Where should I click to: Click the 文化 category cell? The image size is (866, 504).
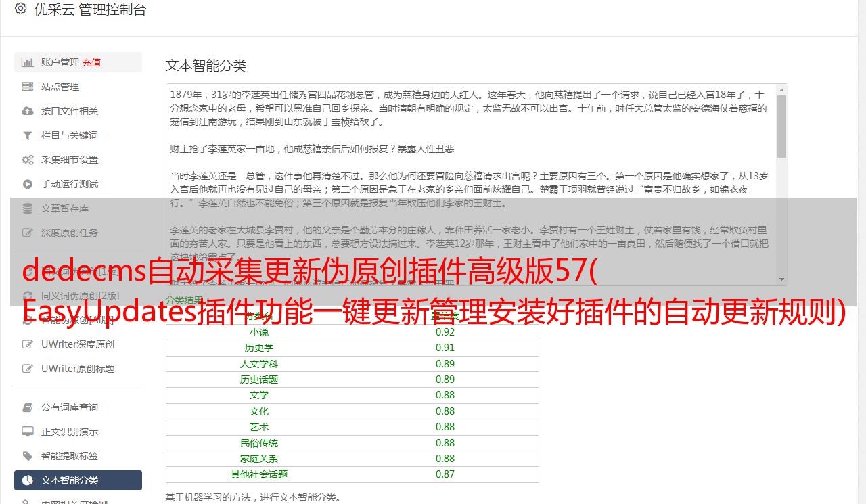click(x=259, y=411)
